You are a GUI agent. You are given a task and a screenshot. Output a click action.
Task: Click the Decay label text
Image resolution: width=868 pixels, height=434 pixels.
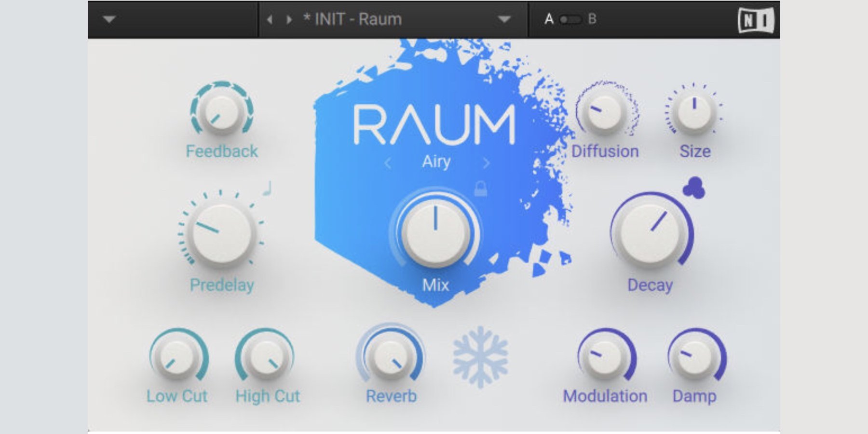click(650, 285)
